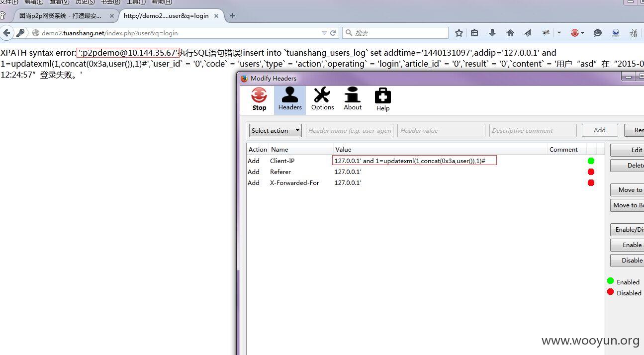
Task: Toggle the red dot for X-Forwarded-For
Action: 591,182
